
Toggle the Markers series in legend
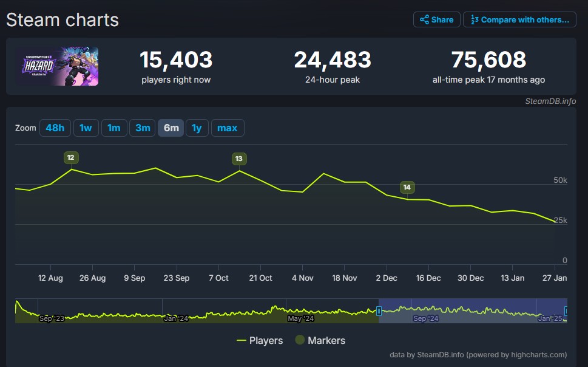coord(320,340)
